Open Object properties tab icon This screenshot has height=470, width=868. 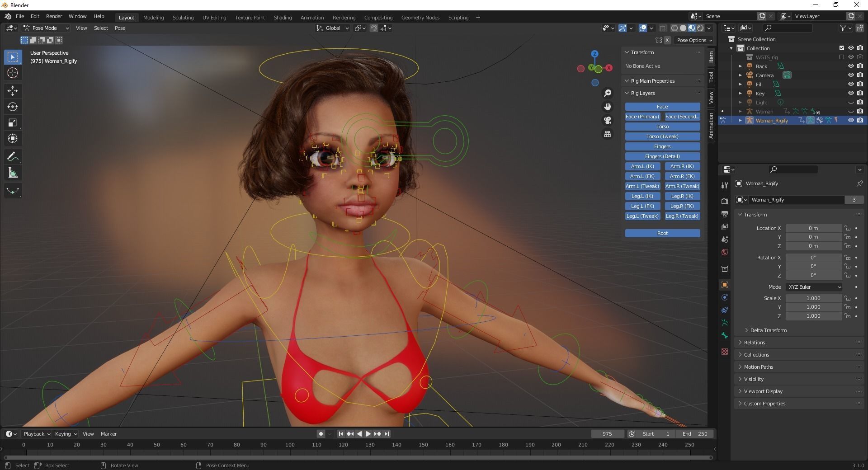725,285
